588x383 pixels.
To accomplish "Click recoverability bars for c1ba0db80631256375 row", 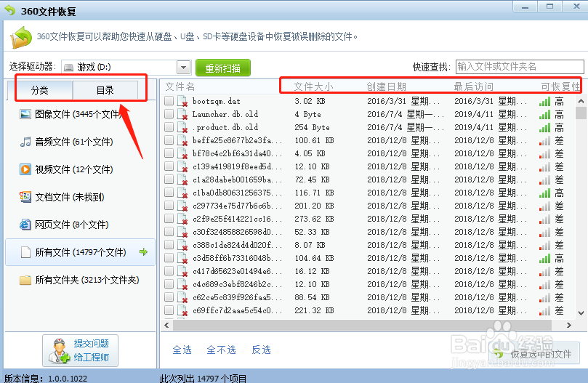I will 544,193.
